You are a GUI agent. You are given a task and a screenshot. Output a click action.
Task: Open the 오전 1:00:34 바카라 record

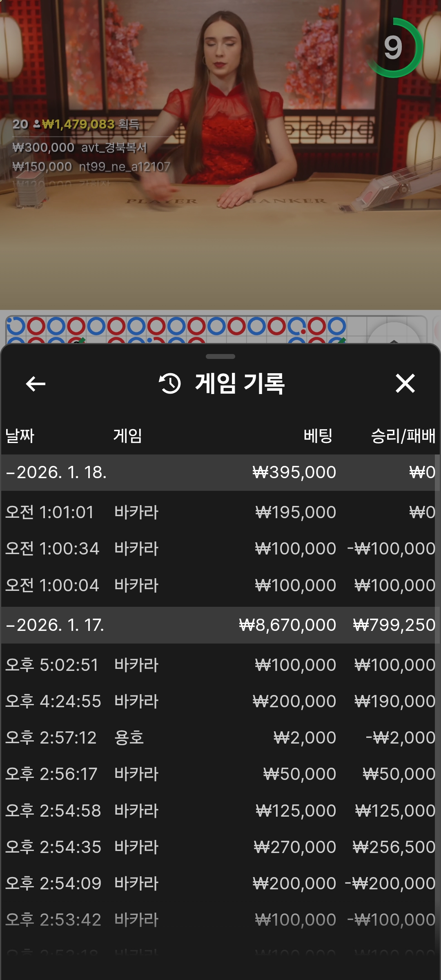point(220,548)
